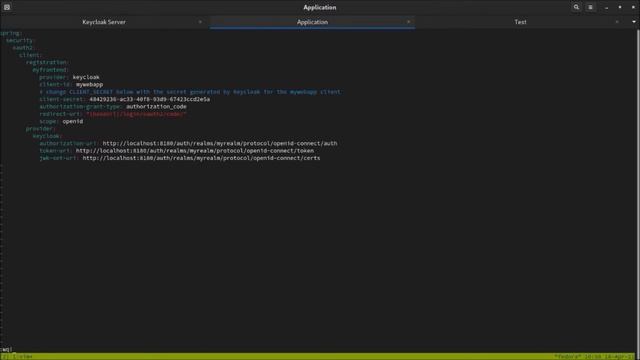The image size is (640, 360).
Task: Switch to the Test tab
Action: coord(520,22)
